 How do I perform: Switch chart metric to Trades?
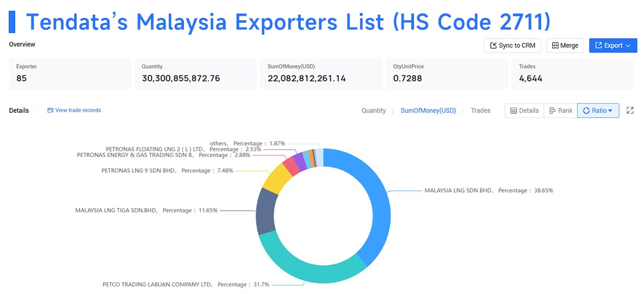(481, 110)
